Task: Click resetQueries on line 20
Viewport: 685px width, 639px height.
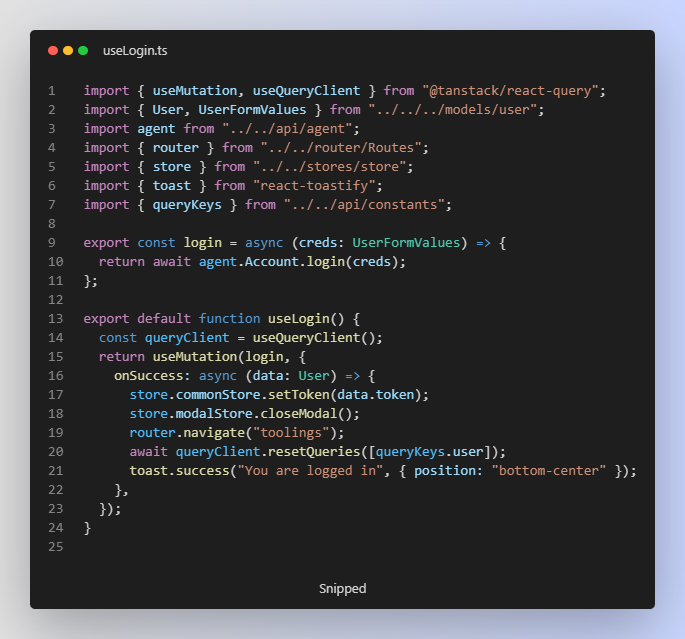Action: [314, 452]
